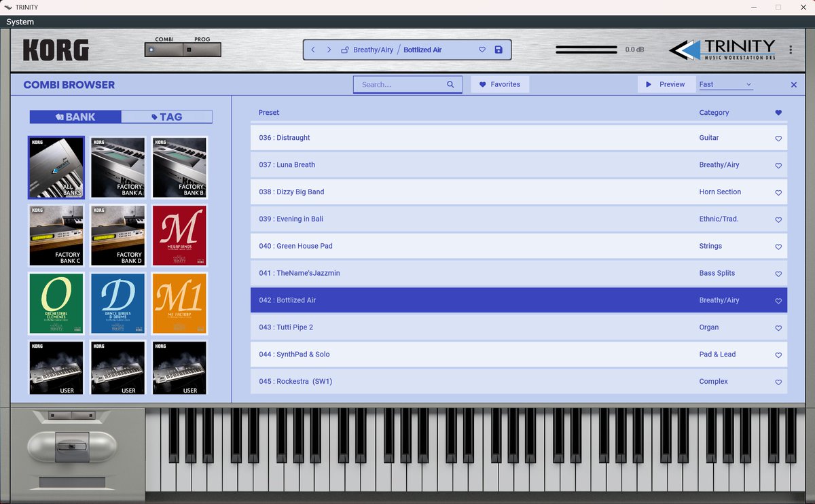Navigate back using the left chevron arrow
The height and width of the screenshot is (504, 815).
click(313, 50)
